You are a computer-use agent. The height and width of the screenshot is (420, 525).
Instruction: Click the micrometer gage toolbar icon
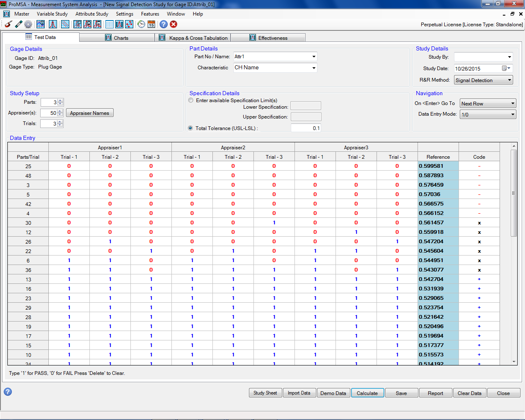coord(8,24)
